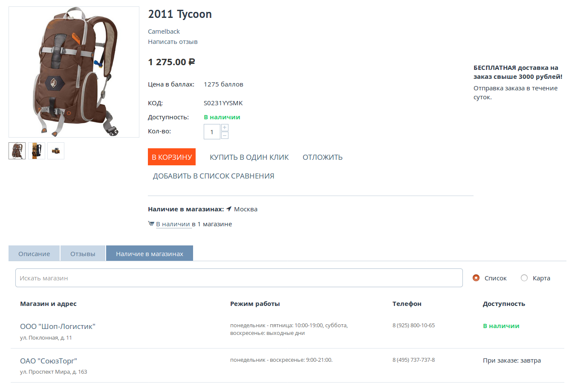Click the location arrow icon beside Москва
This screenshot has height=392, width=569.
(x=229, y=209)
